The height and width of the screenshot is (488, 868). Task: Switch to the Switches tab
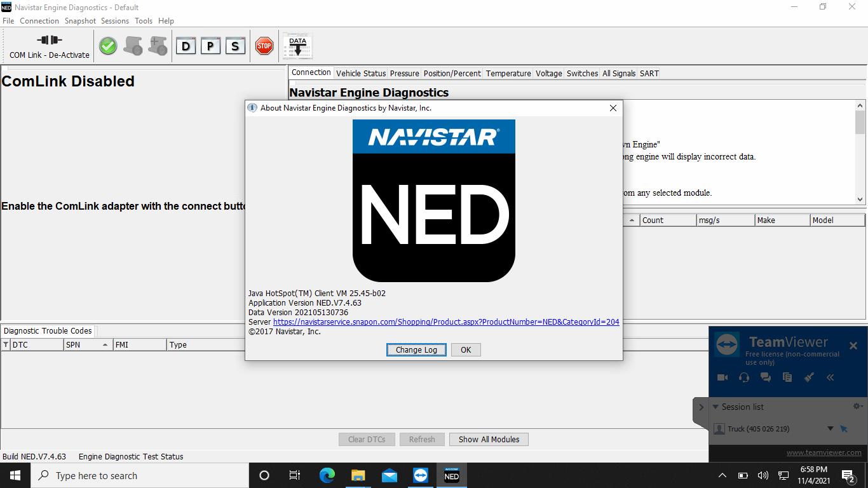[x=582, y=73]
